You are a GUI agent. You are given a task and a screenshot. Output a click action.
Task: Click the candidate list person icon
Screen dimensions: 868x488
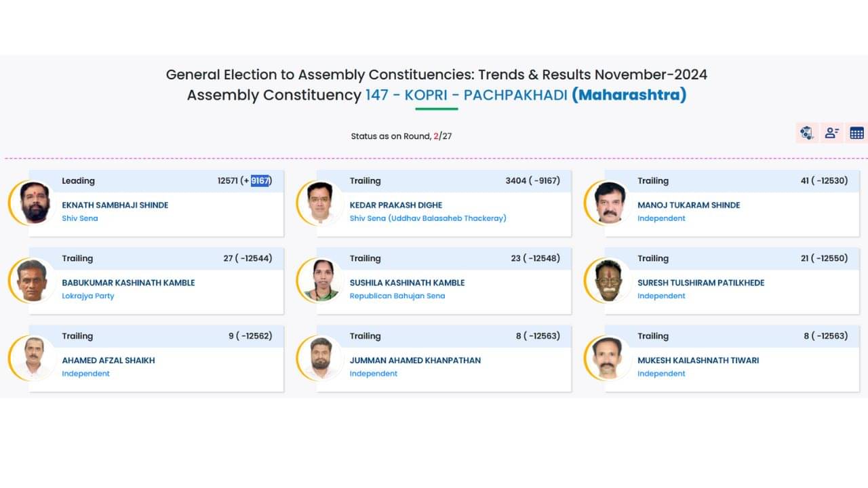click(x=831, y=133)
